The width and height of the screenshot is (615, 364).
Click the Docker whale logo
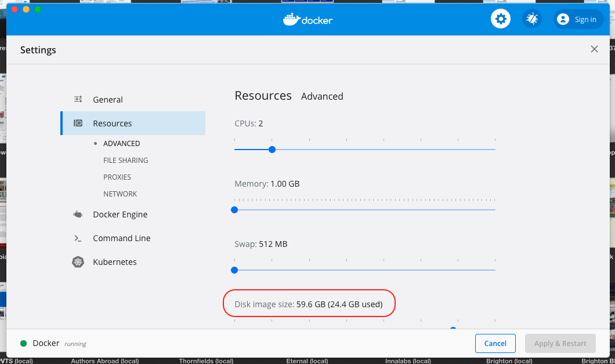coord(308,20)
